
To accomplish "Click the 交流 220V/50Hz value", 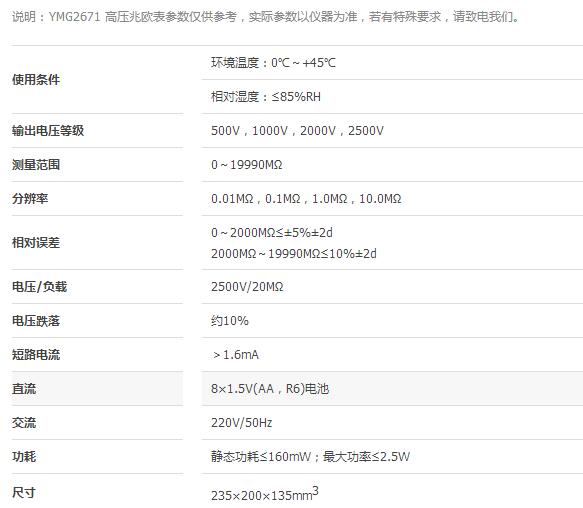I will (242, 422).
